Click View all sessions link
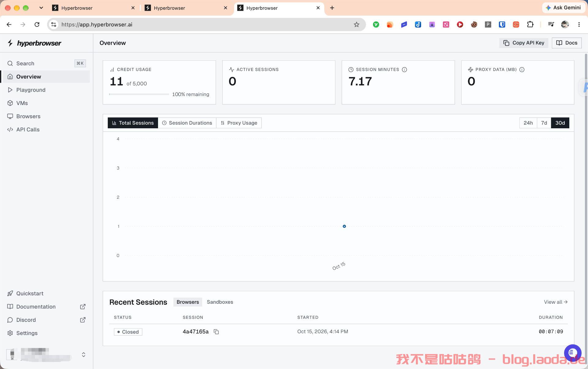This screenshot has height=369, width=588. (556, 302)
